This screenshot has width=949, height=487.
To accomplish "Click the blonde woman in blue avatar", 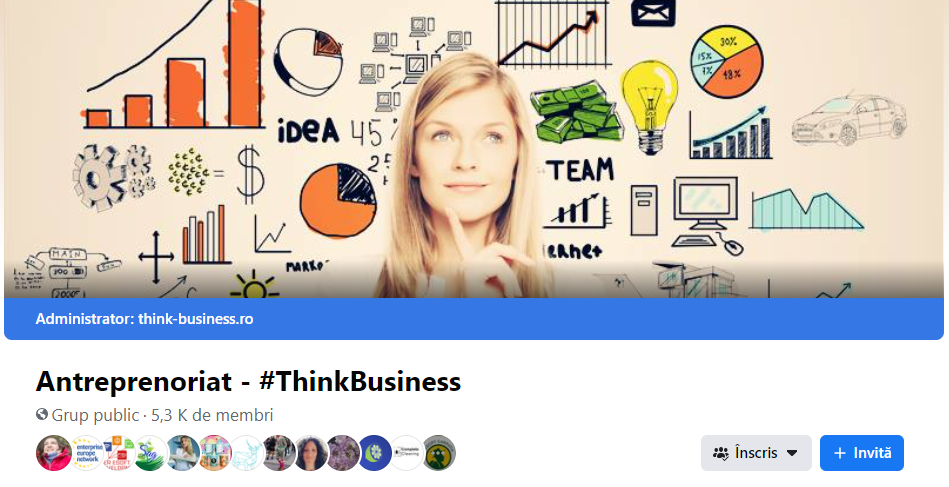I will (x=182, y=453).
